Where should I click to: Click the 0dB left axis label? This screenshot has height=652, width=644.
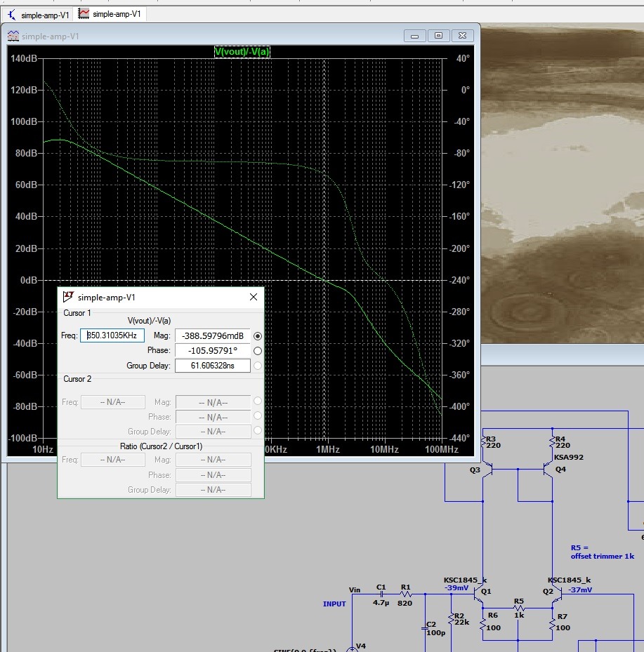pyautogui.click(x=29, y=280)
